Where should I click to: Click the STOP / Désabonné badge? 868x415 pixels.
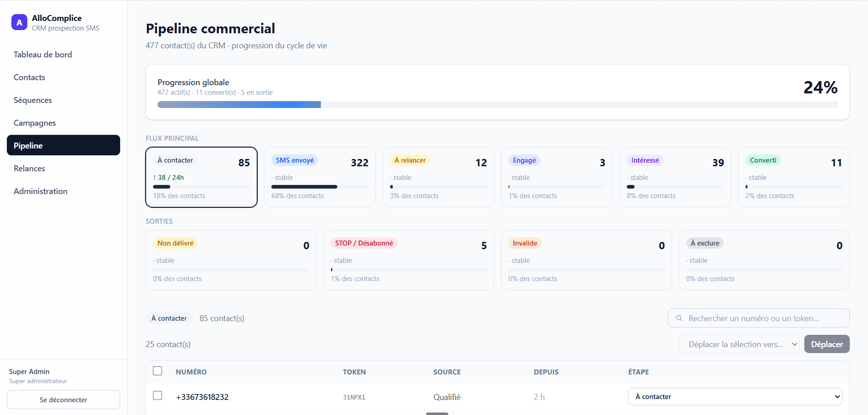(364, 243)
